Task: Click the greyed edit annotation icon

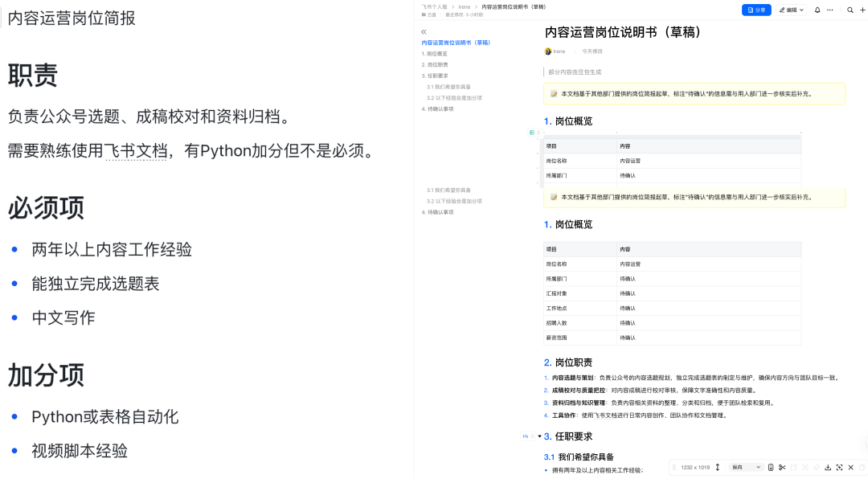Action: coord(794,468)
